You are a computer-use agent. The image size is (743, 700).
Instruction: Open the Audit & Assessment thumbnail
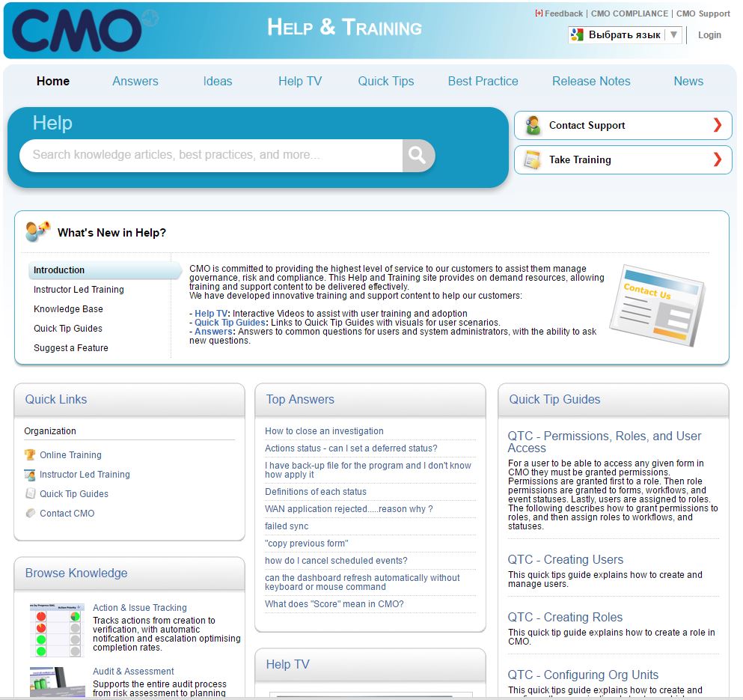[57, 681]
